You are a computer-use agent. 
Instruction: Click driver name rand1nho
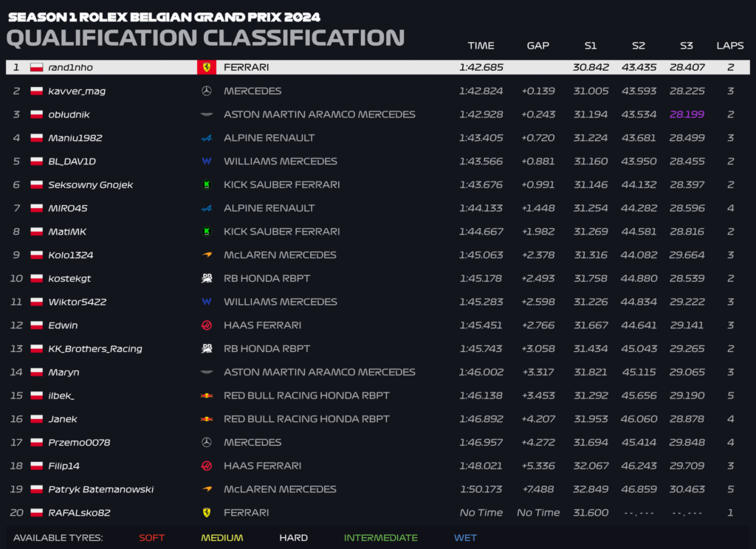pos(70,67)
